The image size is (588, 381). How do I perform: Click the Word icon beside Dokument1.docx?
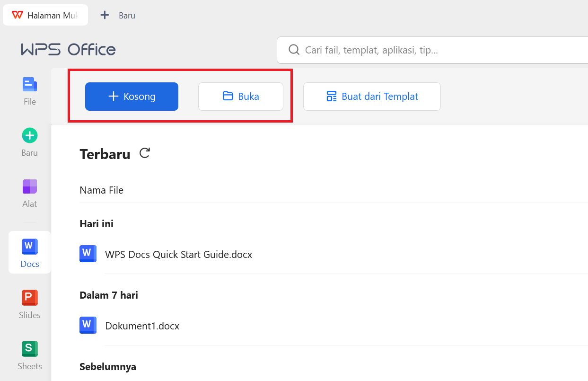(88, 325)
